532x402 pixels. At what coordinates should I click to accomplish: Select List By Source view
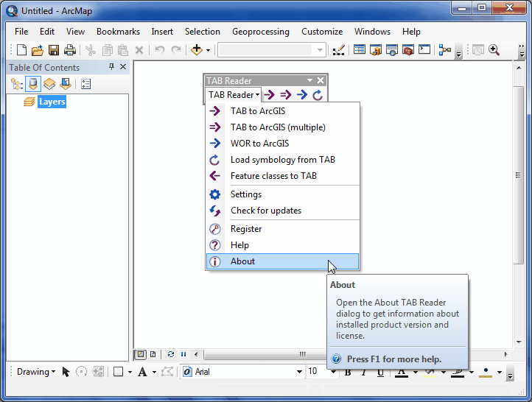tap(33, 84)
